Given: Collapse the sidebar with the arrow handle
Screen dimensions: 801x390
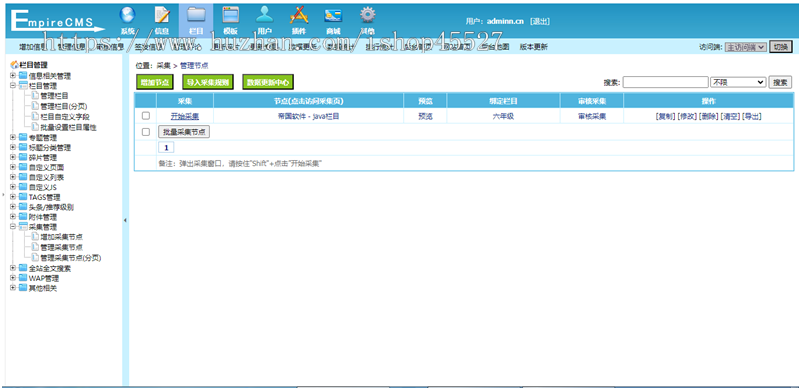Looking at the screenshot, I should (x=125, y=220).
